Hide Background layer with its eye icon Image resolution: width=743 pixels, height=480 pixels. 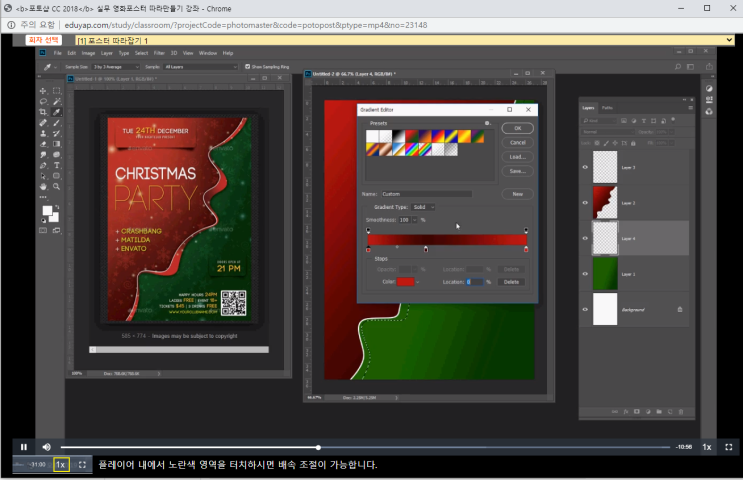(585, 309)
